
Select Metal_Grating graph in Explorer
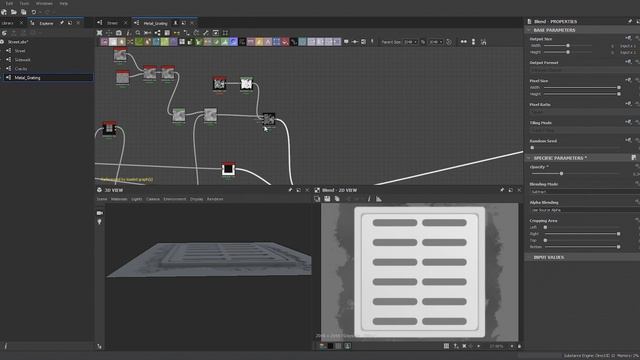27,78
